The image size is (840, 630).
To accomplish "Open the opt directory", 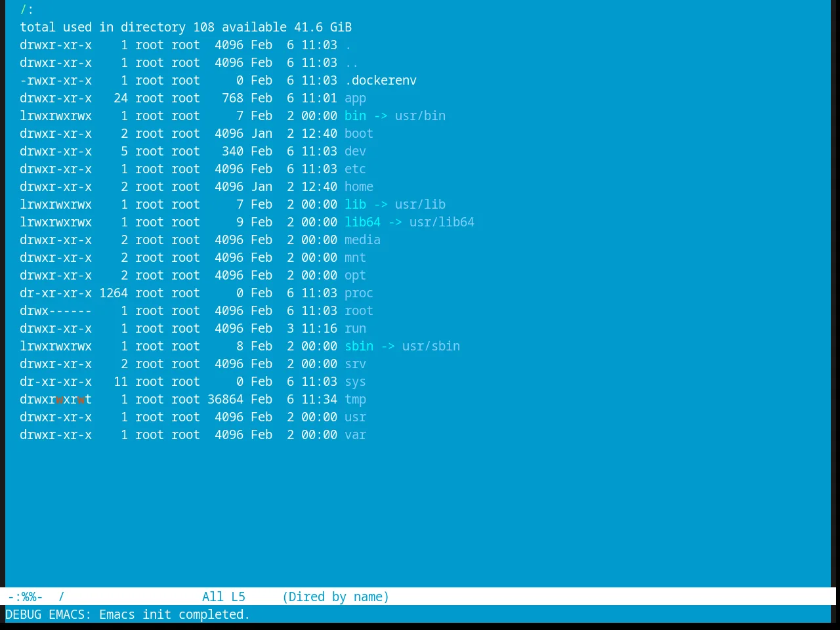I will [x=355, y=276].
